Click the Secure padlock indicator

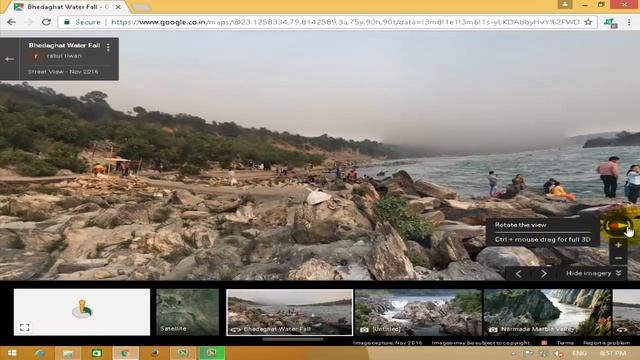(x=82, y=22)
